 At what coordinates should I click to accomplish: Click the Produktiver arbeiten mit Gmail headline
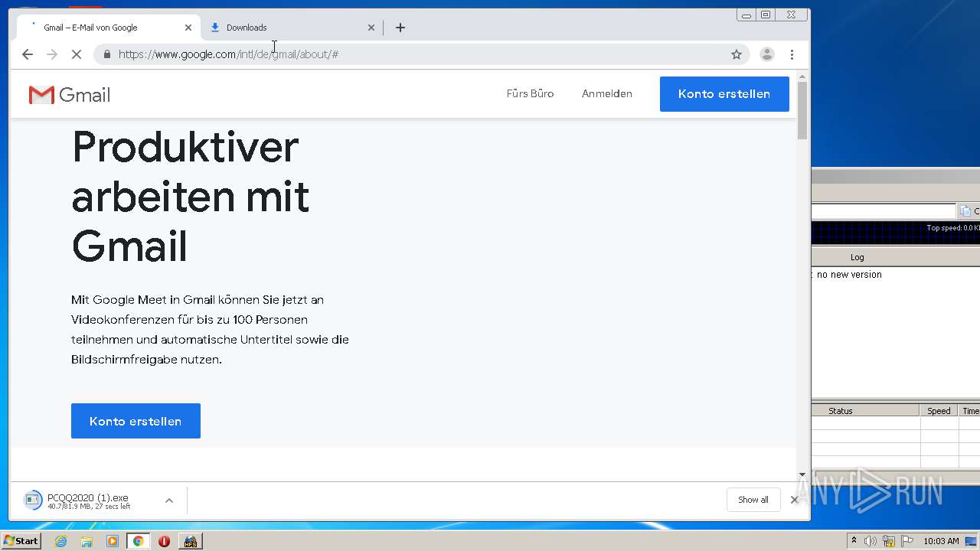(190, 197)
